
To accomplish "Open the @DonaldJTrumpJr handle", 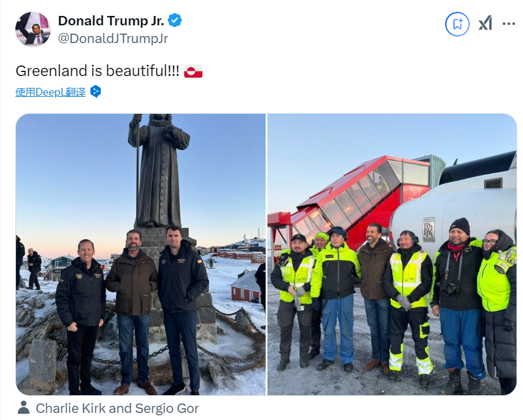I will (x=113, y=39).
